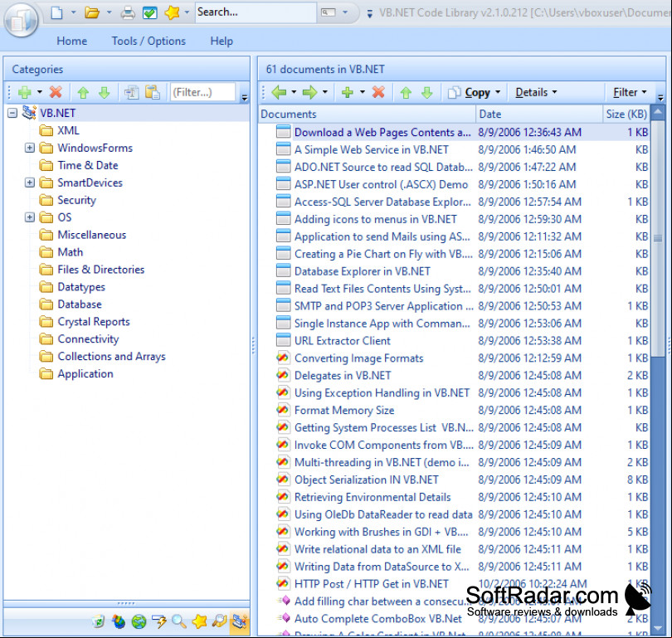
Task: Expand the OS folder
Action: pyautogui.click(x=30, y=217)
